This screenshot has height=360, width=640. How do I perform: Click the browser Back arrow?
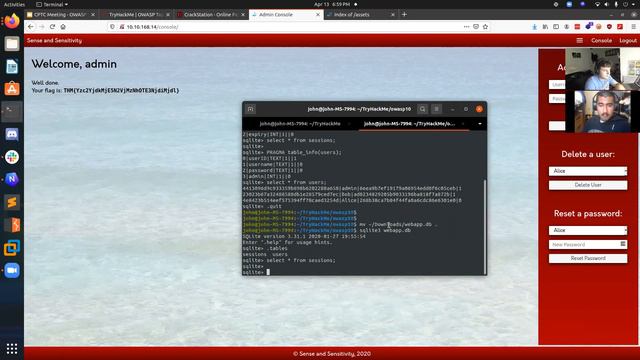pos(31,27)
